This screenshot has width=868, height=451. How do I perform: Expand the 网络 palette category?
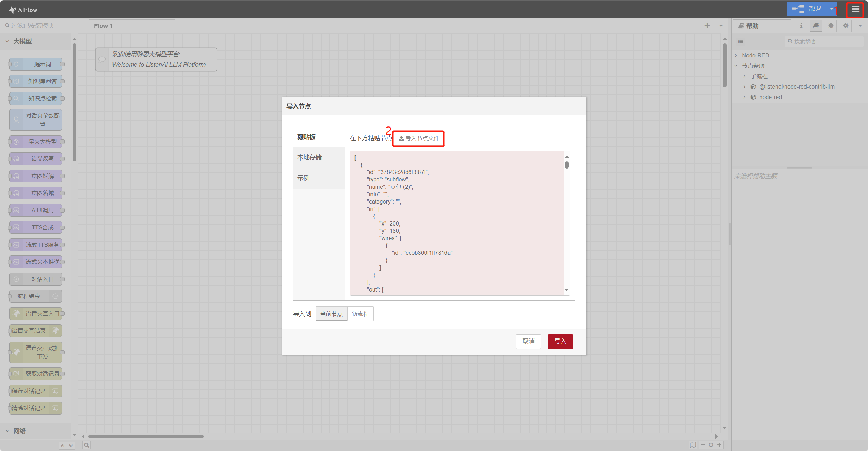click(x=36, y=431)
